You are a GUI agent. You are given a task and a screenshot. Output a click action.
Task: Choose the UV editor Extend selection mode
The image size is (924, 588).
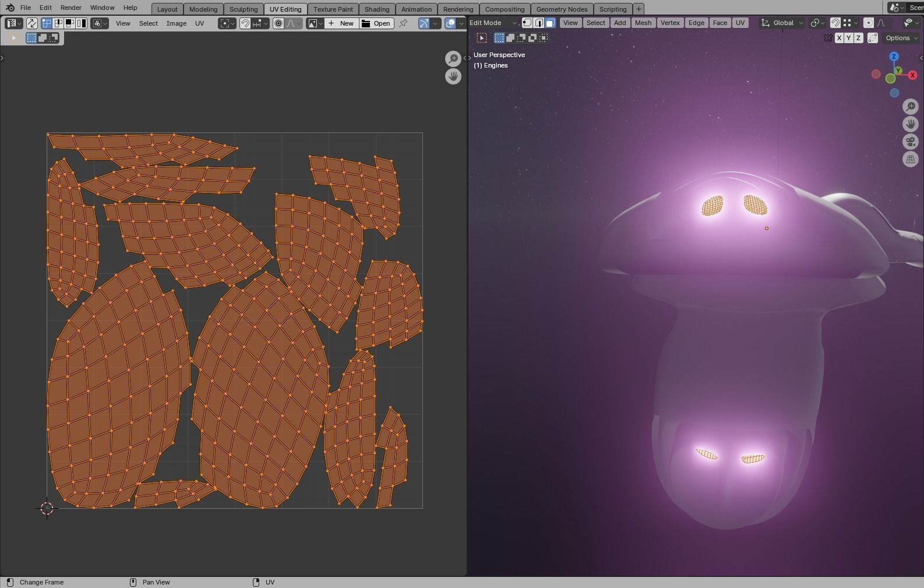(x=43, y=38)
